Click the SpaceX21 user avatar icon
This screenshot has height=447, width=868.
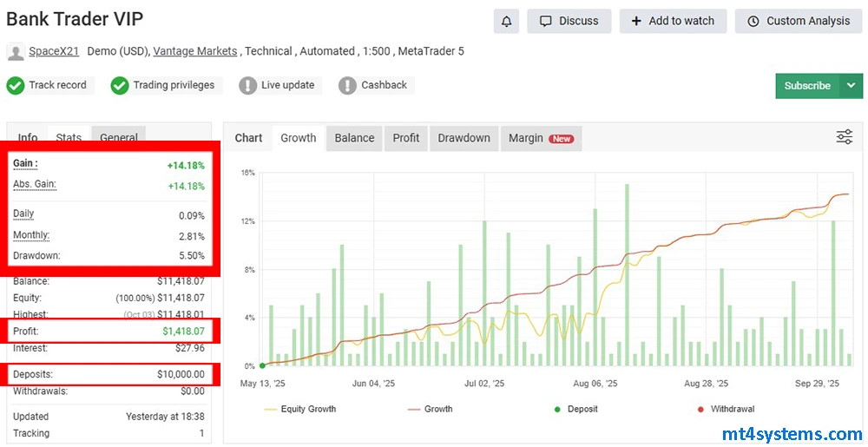(x=16, y=52)
